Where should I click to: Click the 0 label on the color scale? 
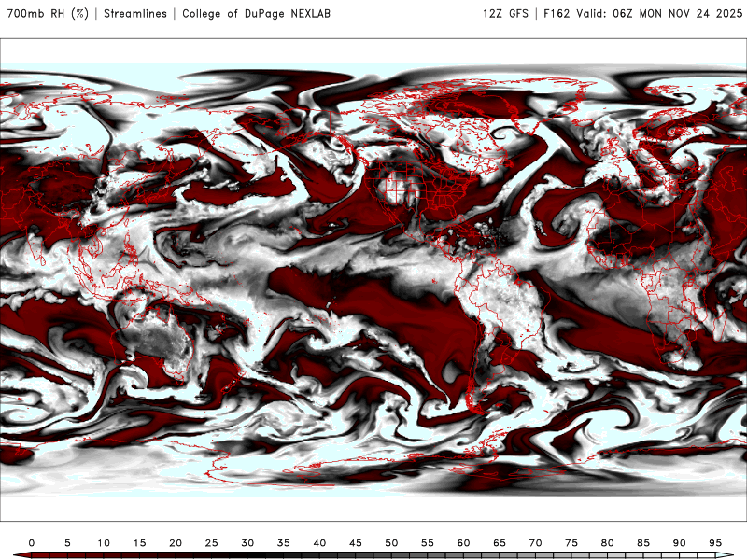[32, 543]
